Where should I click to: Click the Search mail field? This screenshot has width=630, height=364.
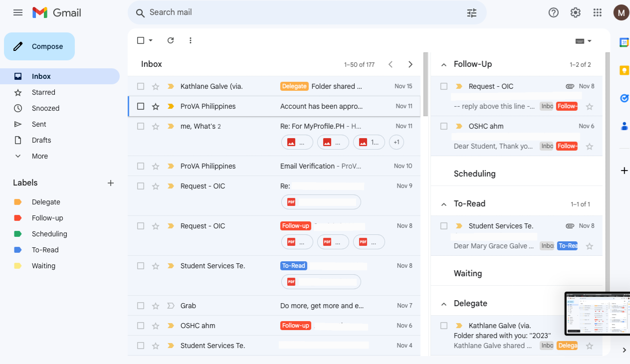299,12
